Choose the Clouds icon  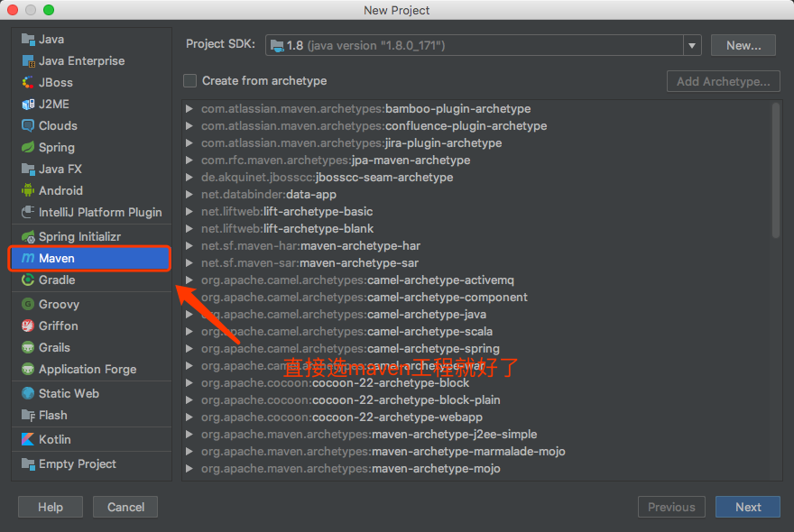click(28, 126)
